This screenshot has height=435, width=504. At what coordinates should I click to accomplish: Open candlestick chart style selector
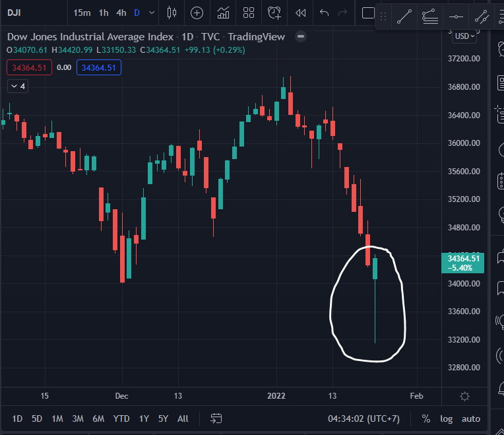click(172, 13)
